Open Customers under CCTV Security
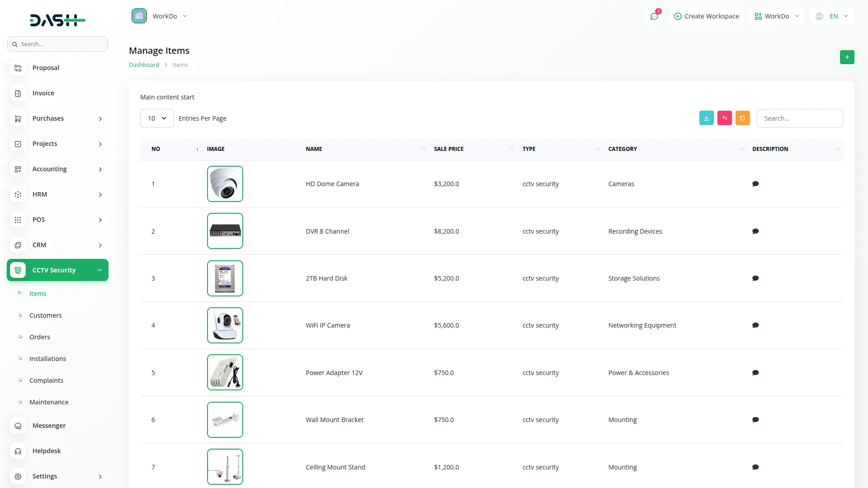Screen dimensions: 868x488 click(45, 315)
